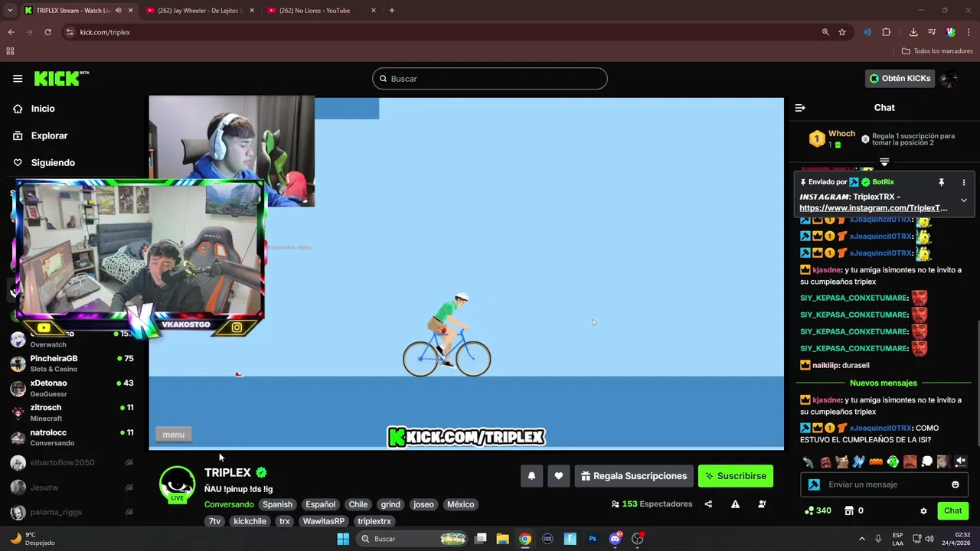Image resolution: width=980 pixels, height=551 pixels.
Task: Open the hamburger sidebar menu
Action: (18, 78)
